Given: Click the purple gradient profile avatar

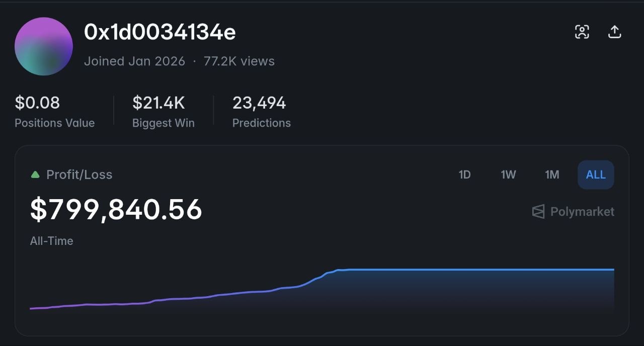Looking at the screenshot, I should (44, 46).
